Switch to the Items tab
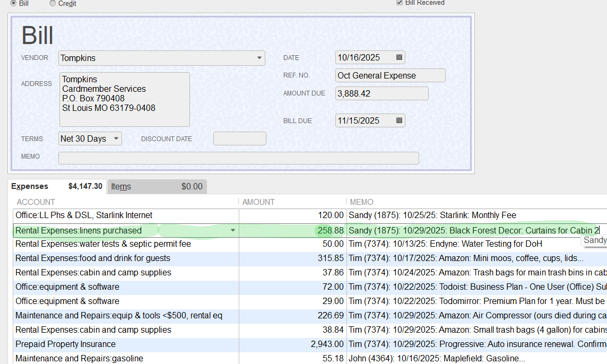Image resolution: width=607 pixels, height=364 pixels. point(157,187)
